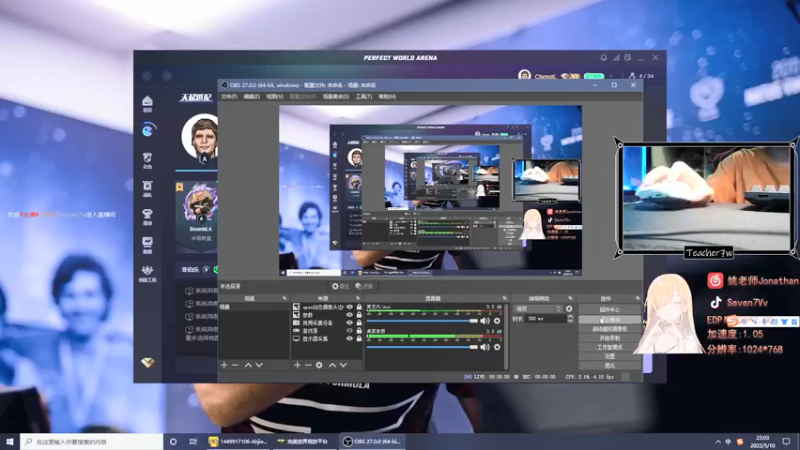Remove the selected scene with the minus icon
The height and width of the screenshot is (450, 800).
click(235, 365)
